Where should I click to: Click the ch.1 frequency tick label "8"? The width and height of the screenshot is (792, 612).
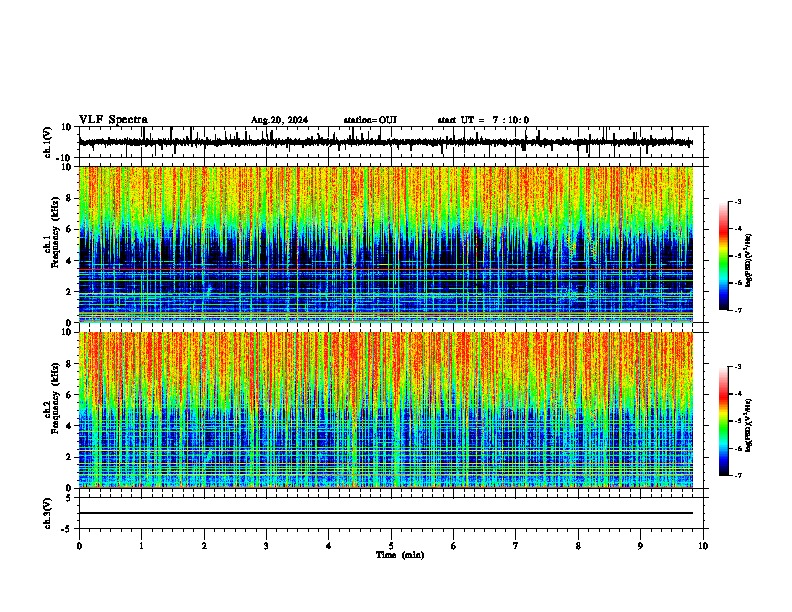coord(70,198)
